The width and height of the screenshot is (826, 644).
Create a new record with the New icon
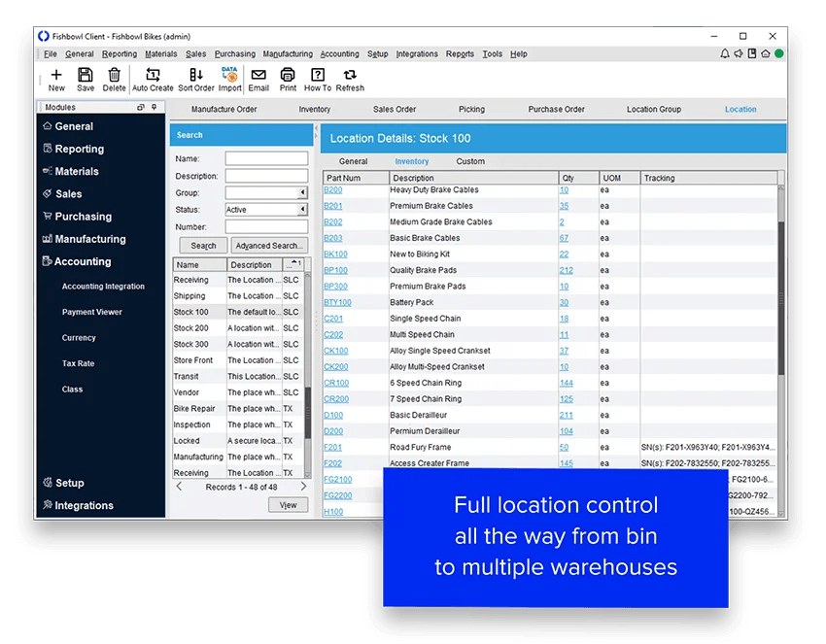[x=58, y=78]
